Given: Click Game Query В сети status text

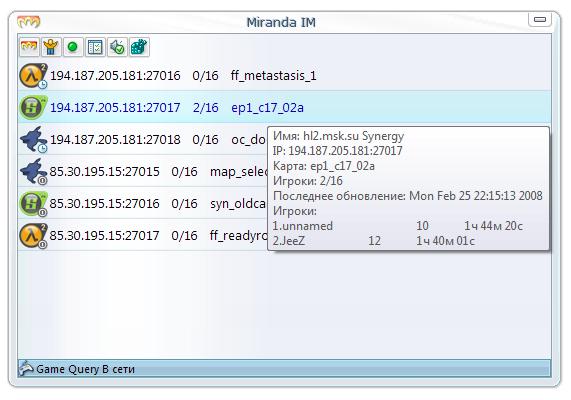Looking at the screenshot, I should pos(86,369).
